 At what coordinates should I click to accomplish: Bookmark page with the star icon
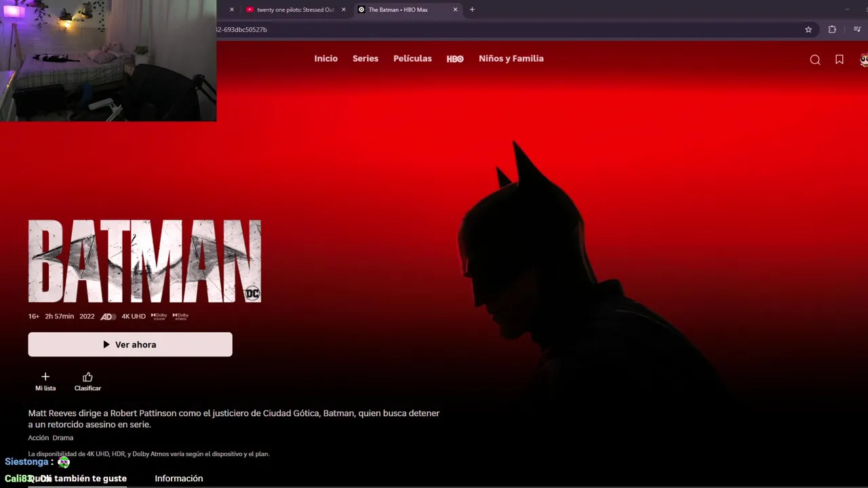(x=808, y=30)
